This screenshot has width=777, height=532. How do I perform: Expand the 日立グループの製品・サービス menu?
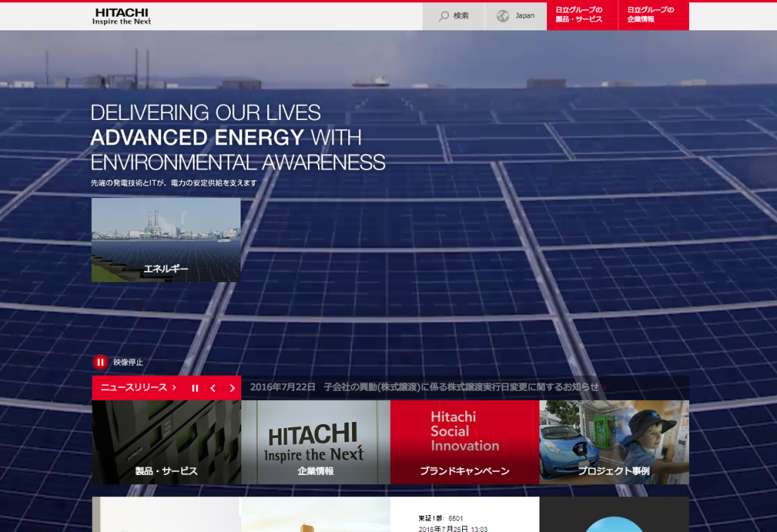[579, 15]
